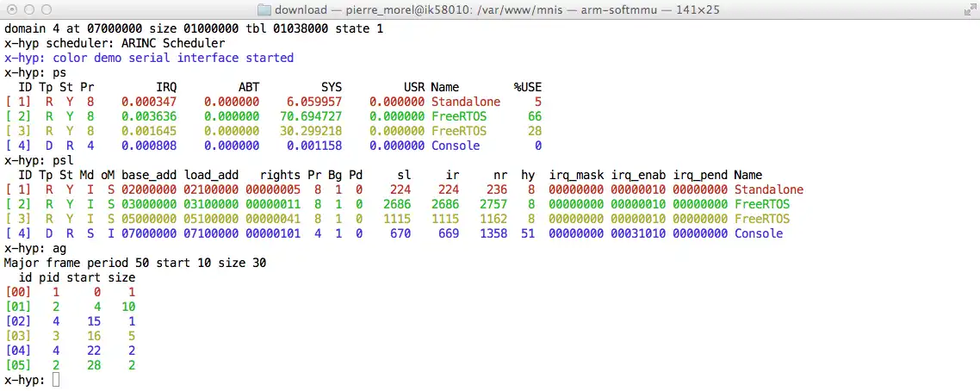Viewport: 980px width, 391px height.
Task: Click the yellow schedule id [03]
Action: tap(17, 336)
